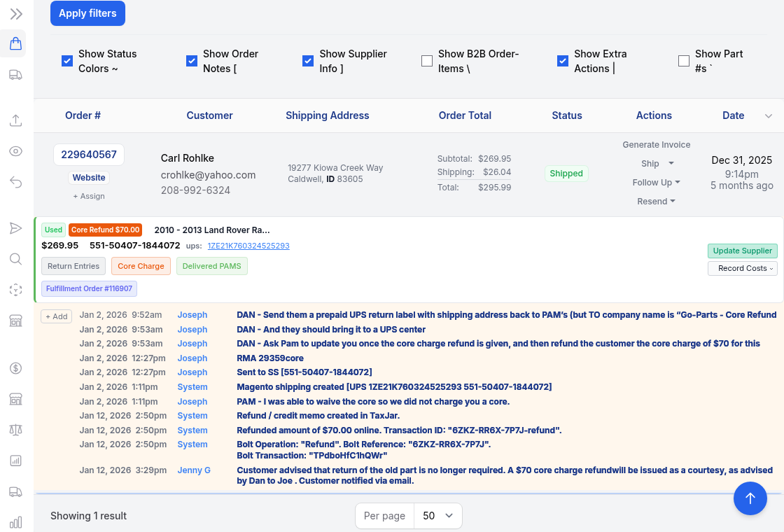The height and width of the screenshot is (532, 784).
Task: Open the eye icon in sidebar
Action: [16, 151]
